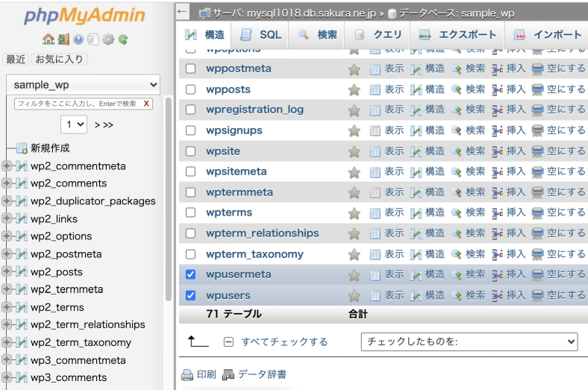Go to next page with > arrow
The height and width of the screenshot is (390, 588).
97,125
